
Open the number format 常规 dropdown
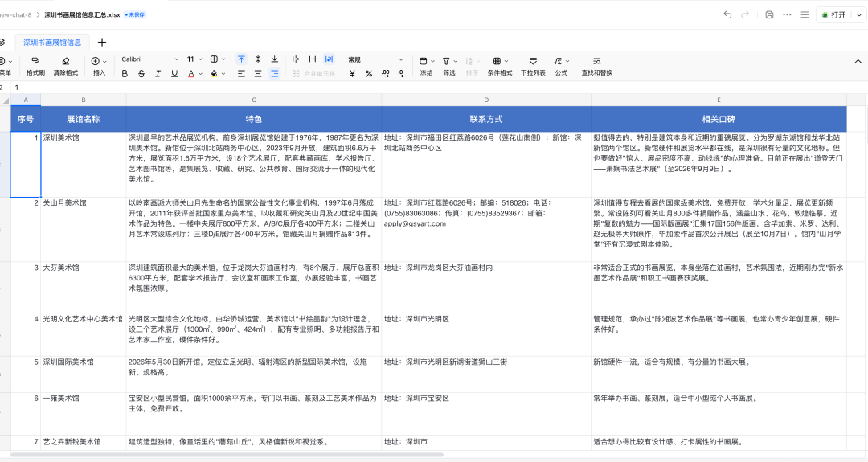[x=375, y=59]
